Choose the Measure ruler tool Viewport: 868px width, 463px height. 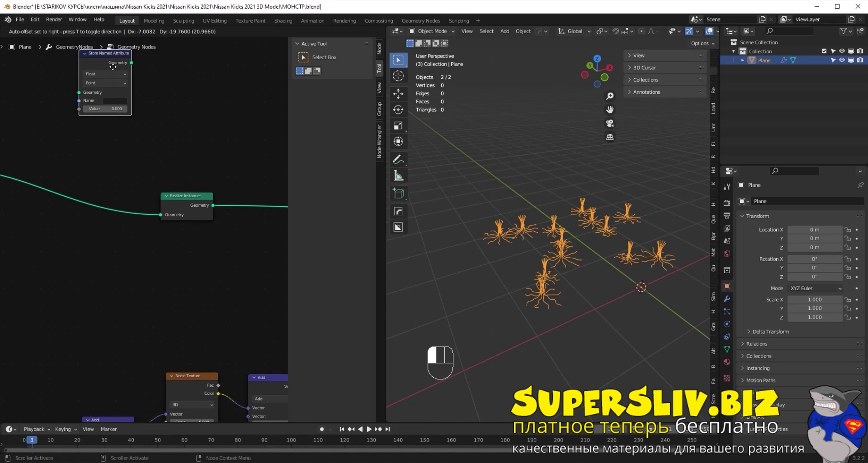point(398,175)
